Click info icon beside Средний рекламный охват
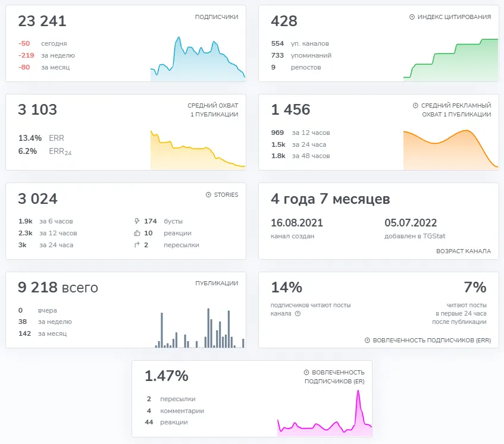 (x=415, y=106)
